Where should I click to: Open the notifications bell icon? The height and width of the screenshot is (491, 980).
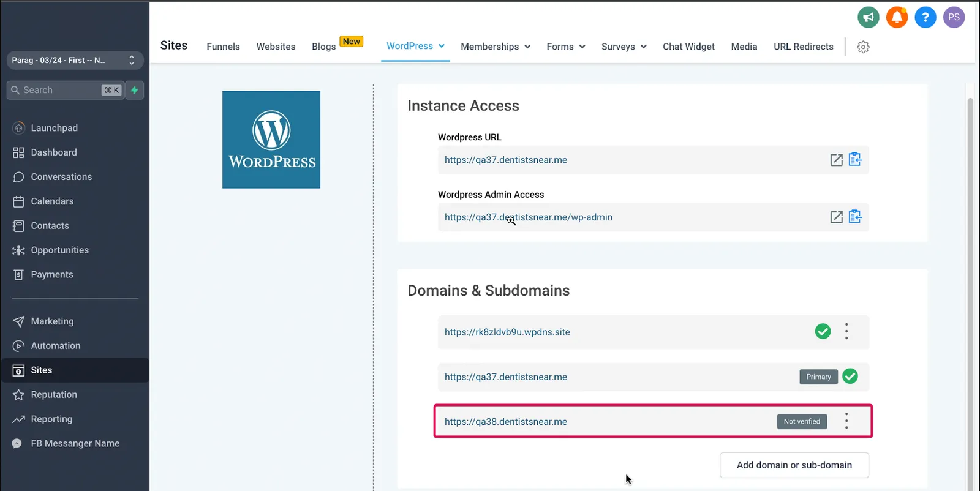(x=897, y=17)
